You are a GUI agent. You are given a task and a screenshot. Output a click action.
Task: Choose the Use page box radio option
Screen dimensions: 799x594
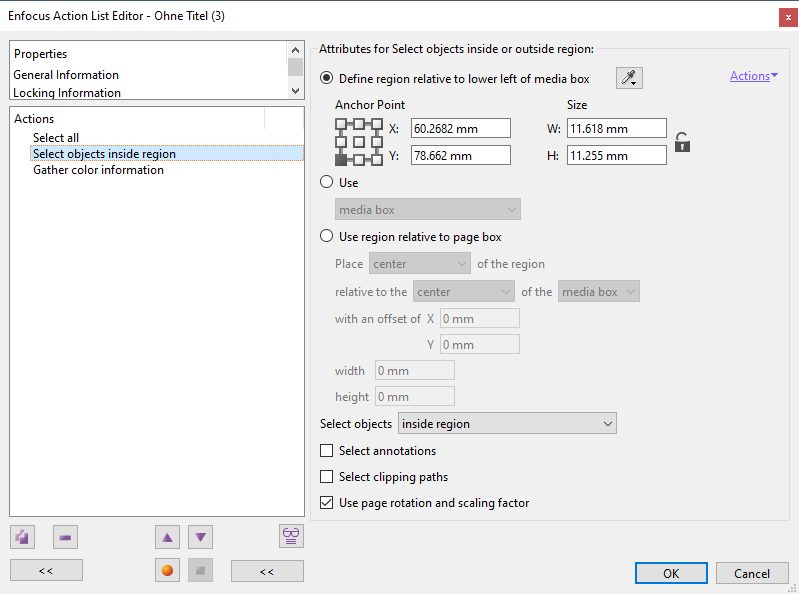326,182
